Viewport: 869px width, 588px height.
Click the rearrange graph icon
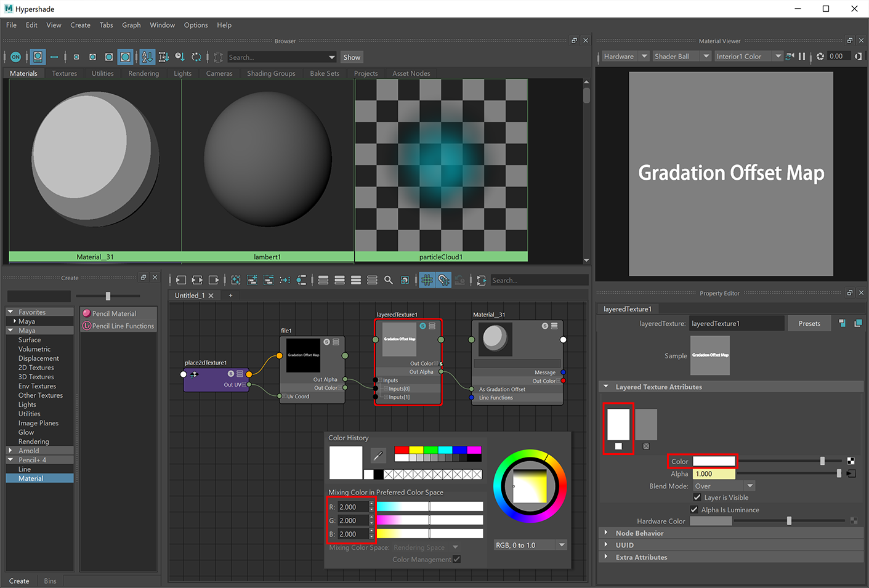click(x=285, y=280)
